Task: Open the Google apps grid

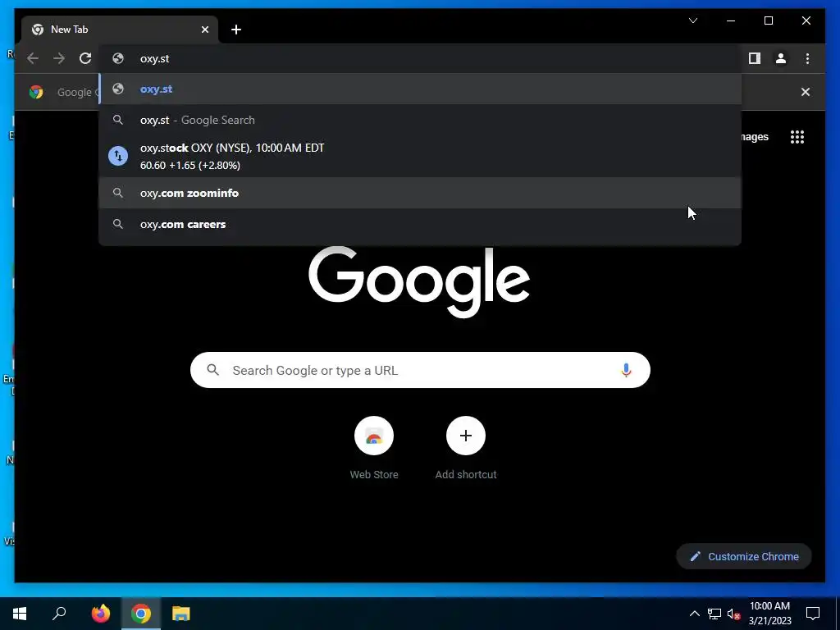Action: (797, 137)
